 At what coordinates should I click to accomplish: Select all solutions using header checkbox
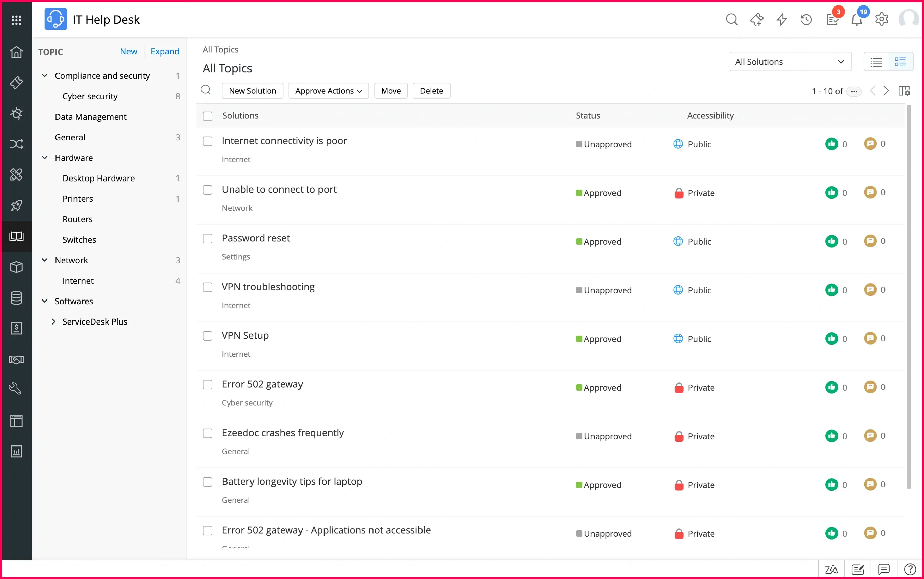[x=208, y=116]
